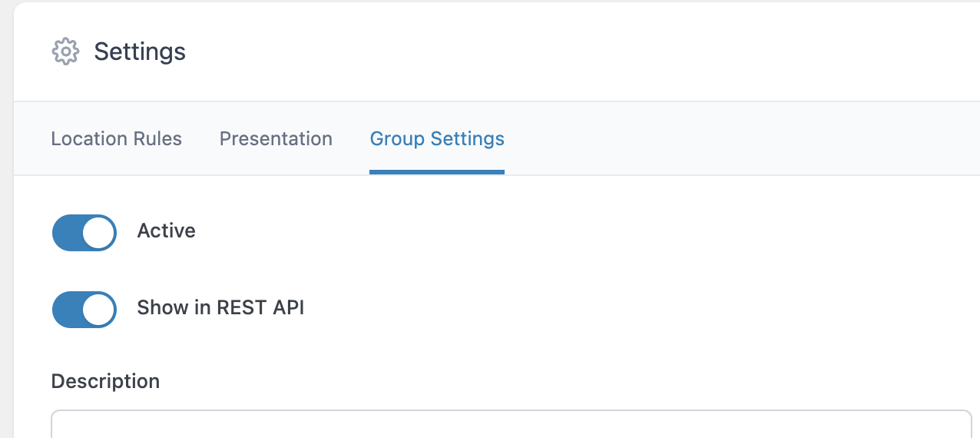
Task: Click the Description field label
Action: point(105,381)
